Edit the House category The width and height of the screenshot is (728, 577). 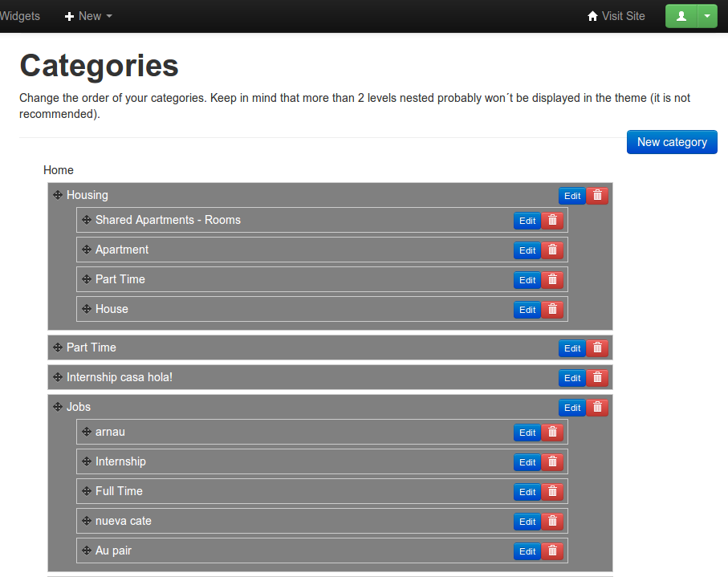(x=527, y=310)
